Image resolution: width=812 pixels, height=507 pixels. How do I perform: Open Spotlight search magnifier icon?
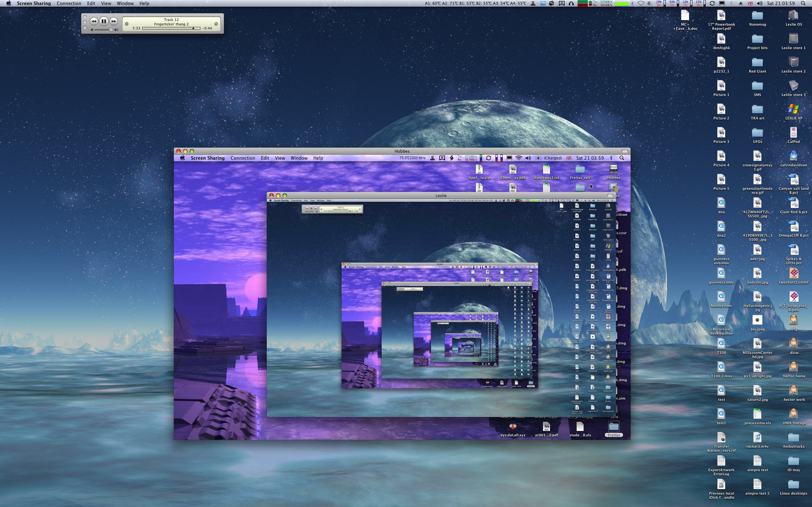803,3
